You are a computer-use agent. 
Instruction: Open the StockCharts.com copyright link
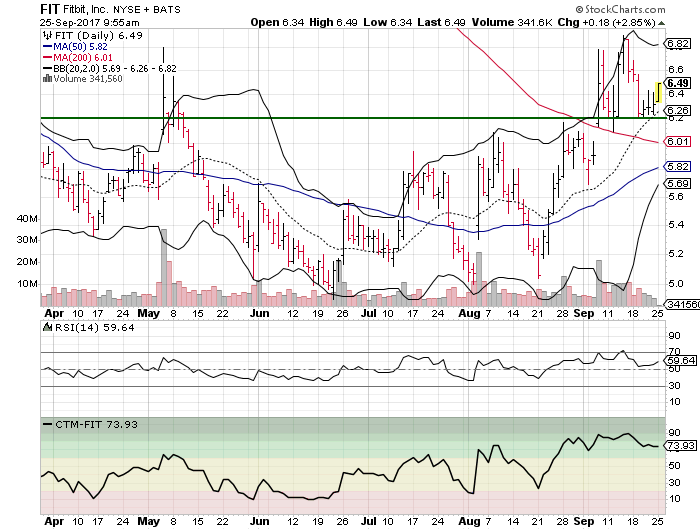621,9
